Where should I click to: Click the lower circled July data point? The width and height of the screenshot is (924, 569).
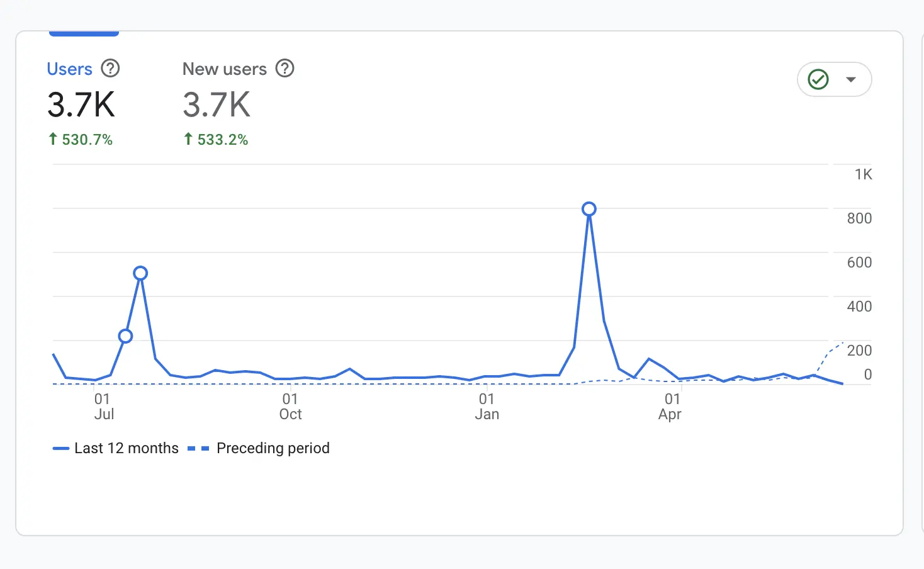125,337
